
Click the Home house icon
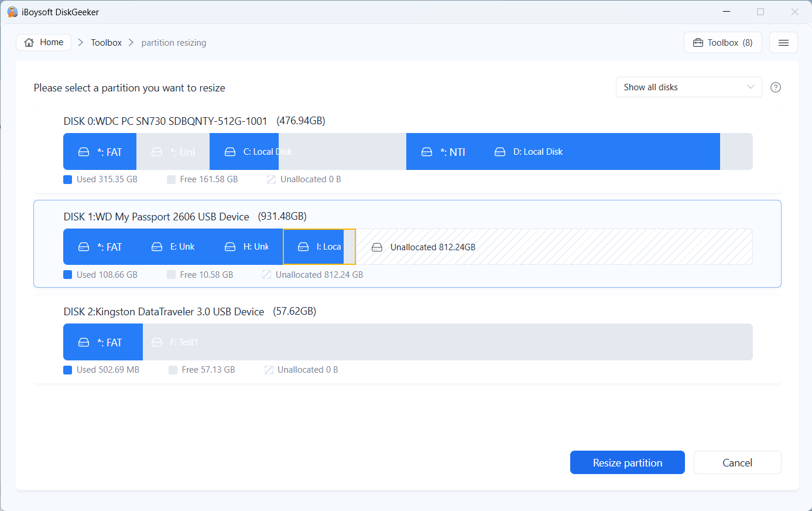click(29, 43)
